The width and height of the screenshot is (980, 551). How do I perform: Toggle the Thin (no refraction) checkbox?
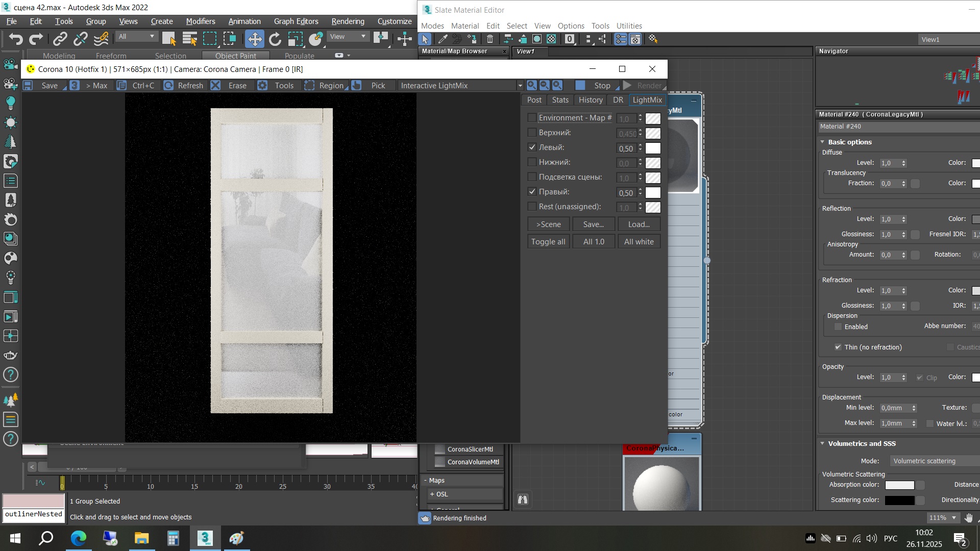pos(838,347)
